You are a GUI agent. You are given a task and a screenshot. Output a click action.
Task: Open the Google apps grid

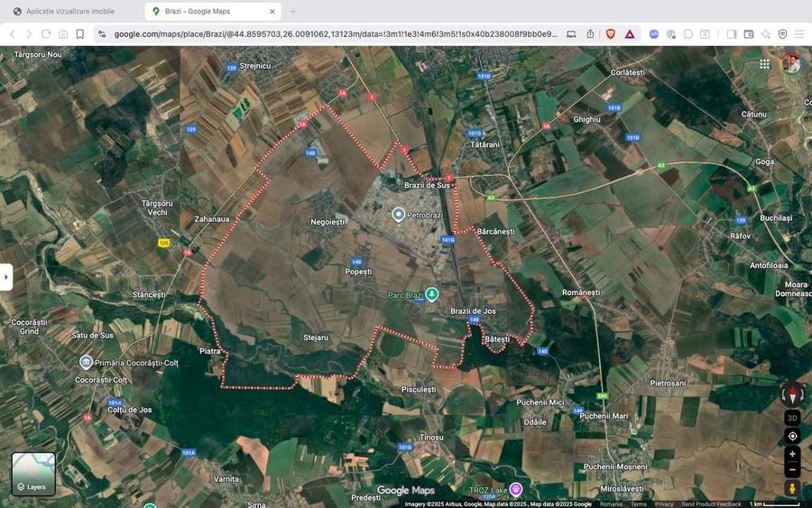tap(764, 64)
